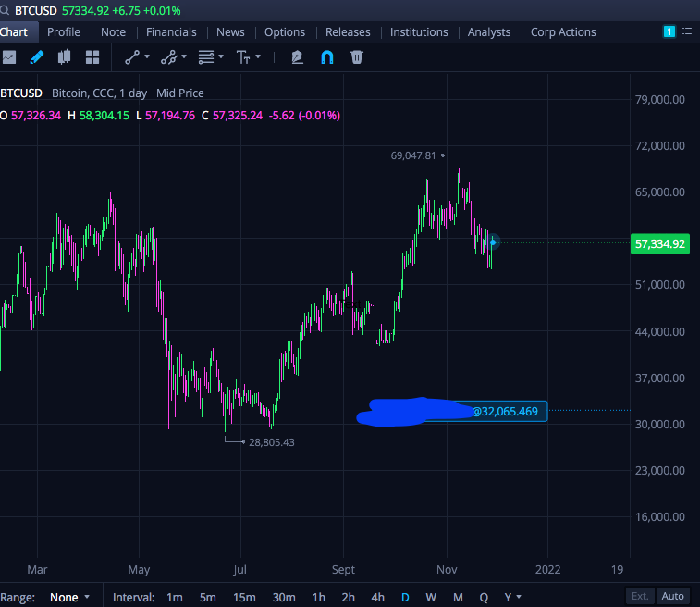Viewport: 700px width, 607px height.
Task: Select the W weekly interval
Action: [x=431, y=597]
